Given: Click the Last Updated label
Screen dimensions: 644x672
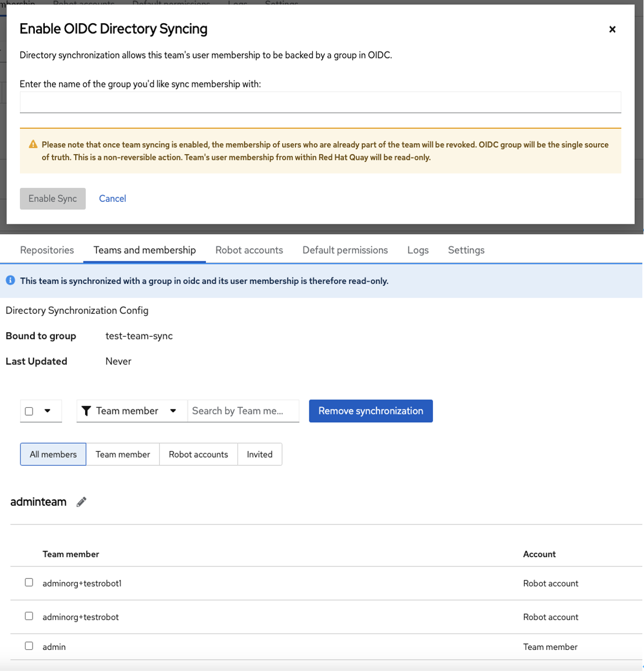Looking at the screenshot, I should tap(36, 361).
